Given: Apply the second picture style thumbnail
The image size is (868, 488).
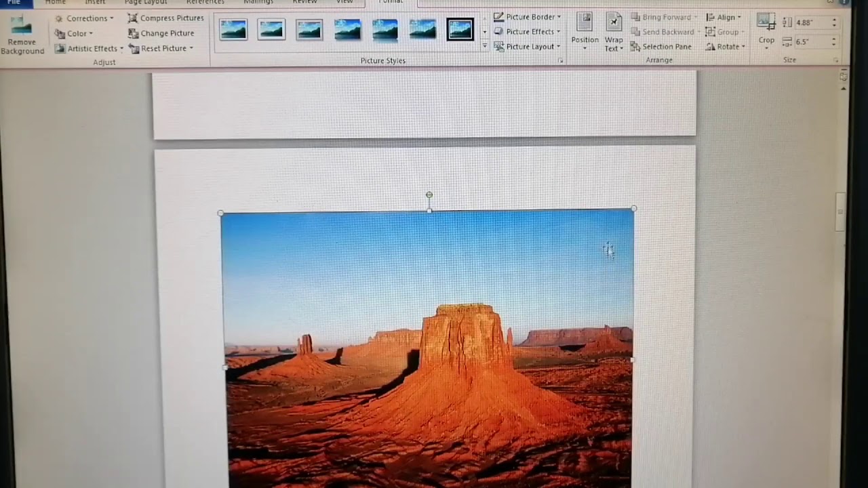Looking at the screenshot, I should tap(271, 29).
